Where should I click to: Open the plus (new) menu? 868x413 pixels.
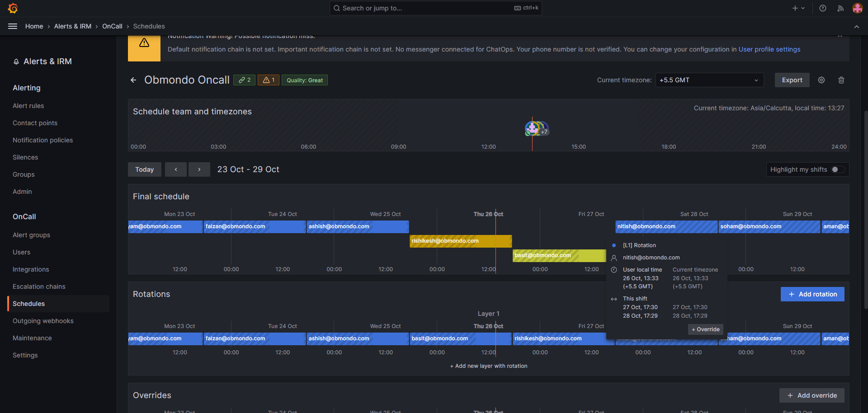798,8
